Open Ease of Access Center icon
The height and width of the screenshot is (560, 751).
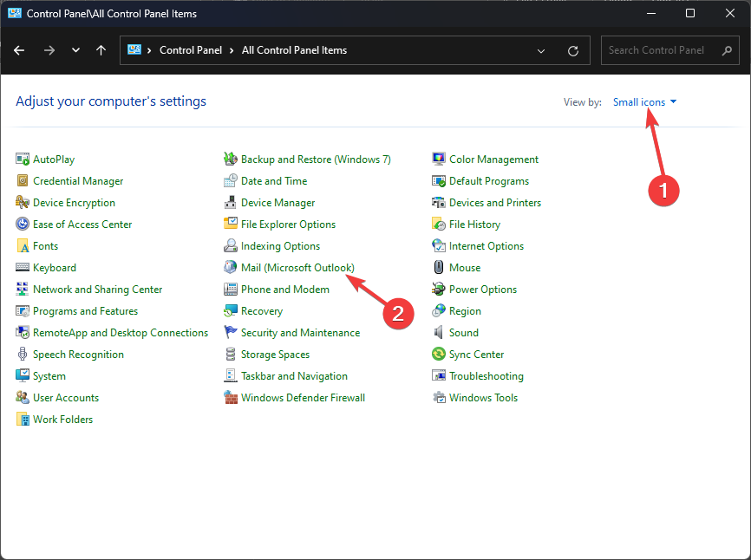(23, 224)
